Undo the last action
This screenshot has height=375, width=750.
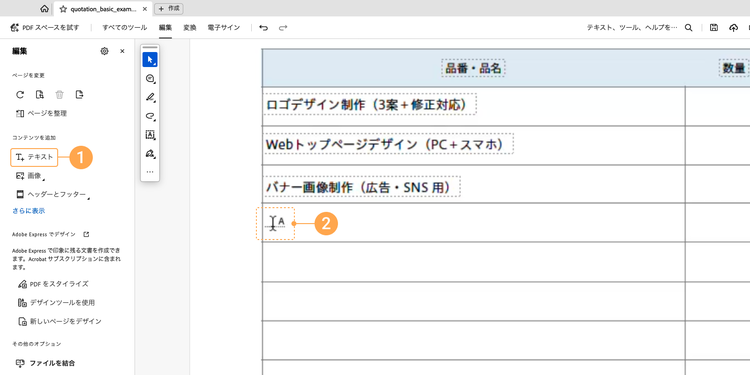264,28
